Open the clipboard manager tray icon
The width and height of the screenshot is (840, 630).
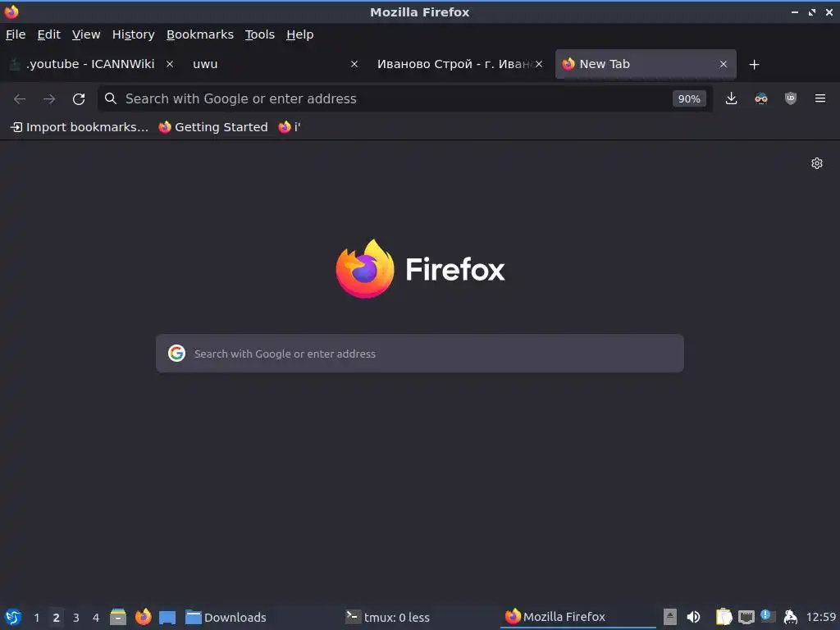coord(724,617)
